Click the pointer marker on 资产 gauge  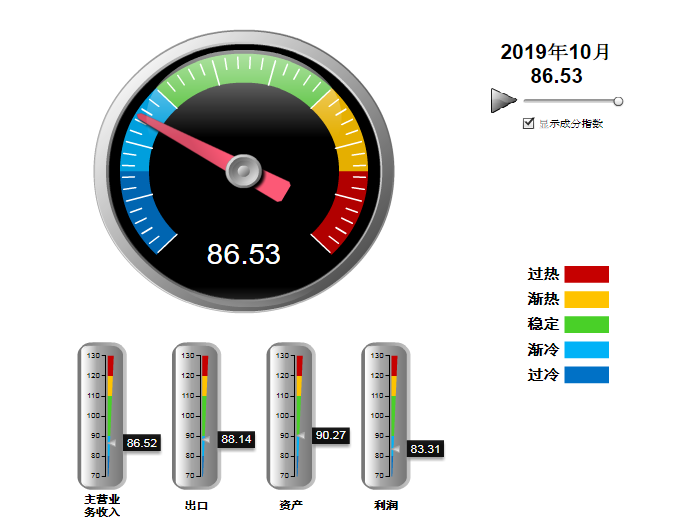[301, 435]
